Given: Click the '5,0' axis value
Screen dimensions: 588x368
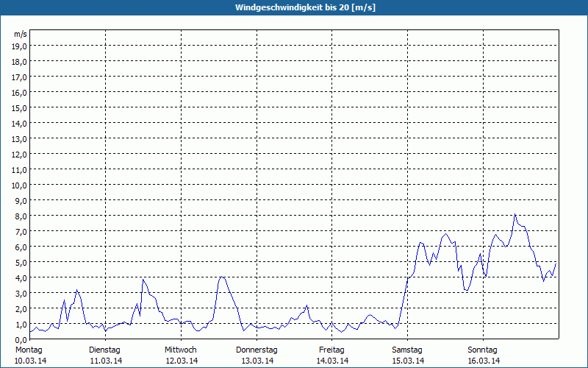Looking at the screenshot, I should pyautogui.click(x=21, y=263).
